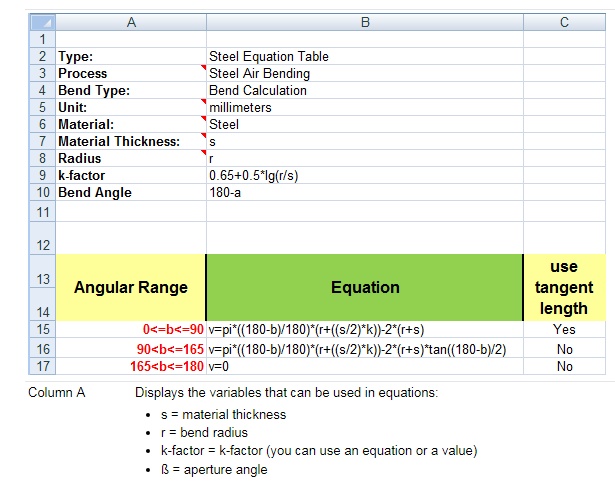Select the 90<b<=165 range cell

point(131,349)
